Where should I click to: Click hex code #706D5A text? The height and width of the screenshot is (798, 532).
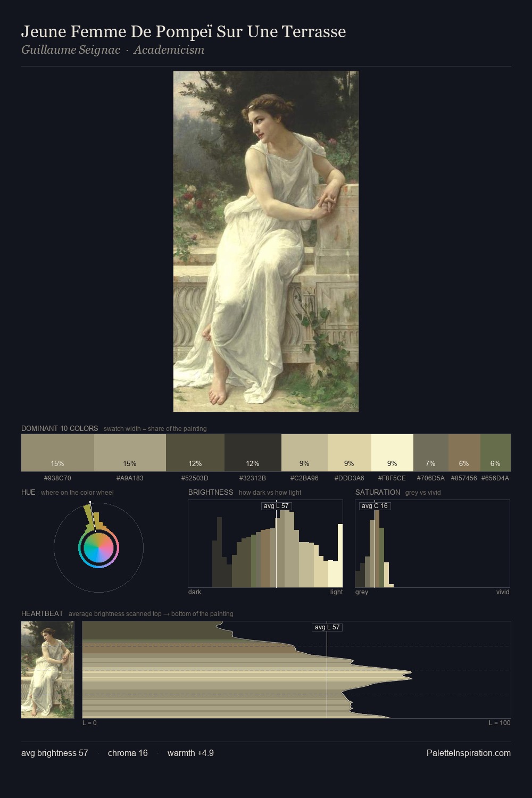point(431,478)
